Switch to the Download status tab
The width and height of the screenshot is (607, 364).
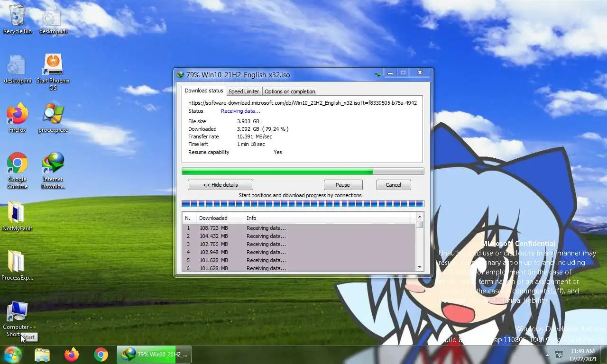[x=204, y=91]
